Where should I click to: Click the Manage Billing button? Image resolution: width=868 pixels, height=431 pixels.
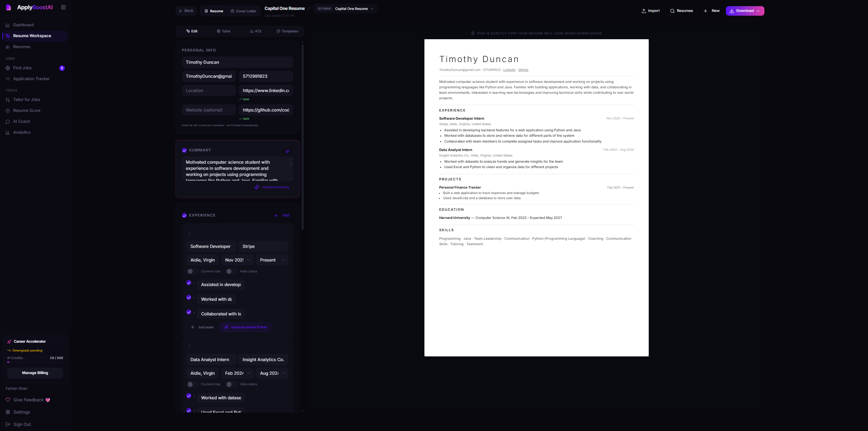pyautogui.click(x=35, y=373)
